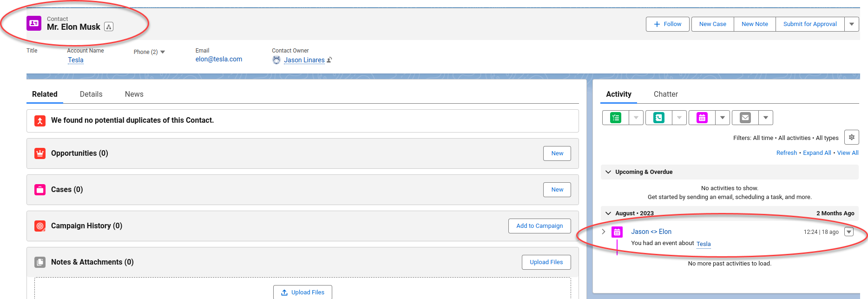Click the 'Mr. Elon Musk' contact name

tap(73, 27)
